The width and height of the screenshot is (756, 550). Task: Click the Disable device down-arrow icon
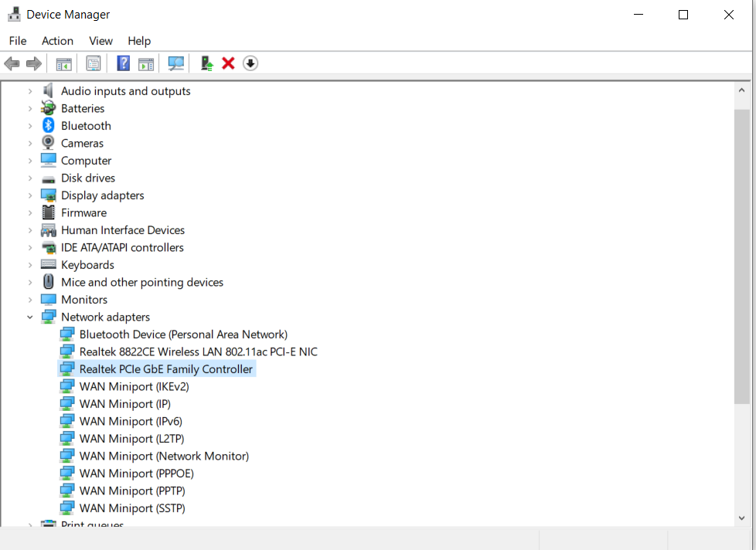(x=250, y=63)
